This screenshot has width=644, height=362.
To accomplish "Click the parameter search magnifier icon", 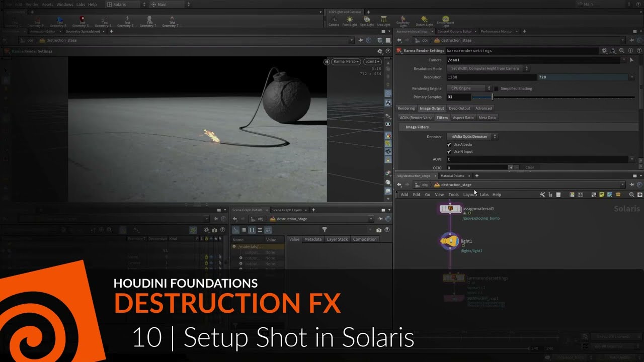I will click(622, 51).
